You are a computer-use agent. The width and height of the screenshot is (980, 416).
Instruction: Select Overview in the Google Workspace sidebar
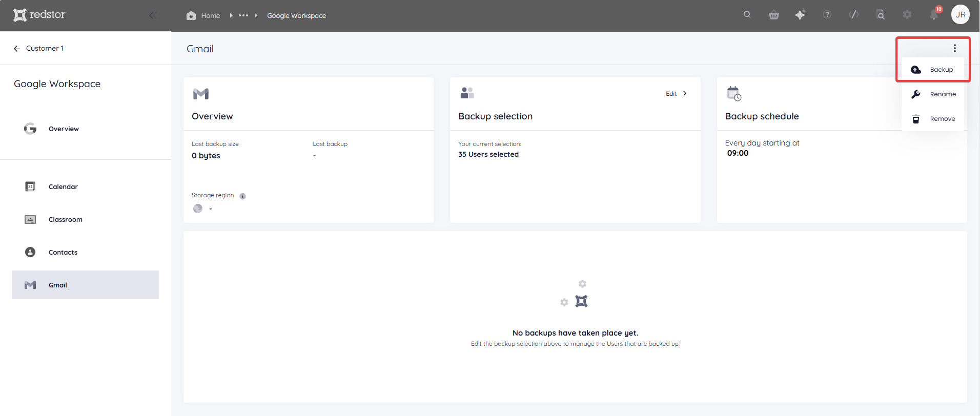[85, 129]
